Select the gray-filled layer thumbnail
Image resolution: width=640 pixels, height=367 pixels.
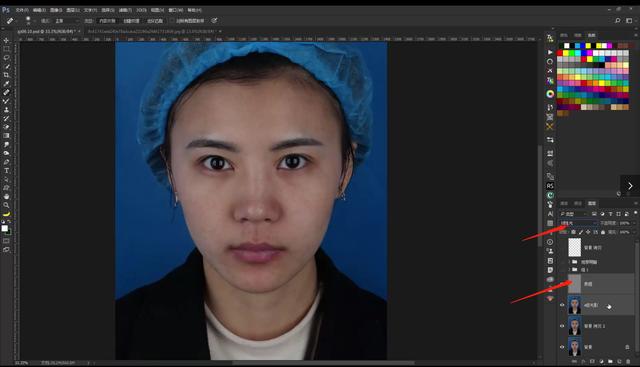(574, 284)
